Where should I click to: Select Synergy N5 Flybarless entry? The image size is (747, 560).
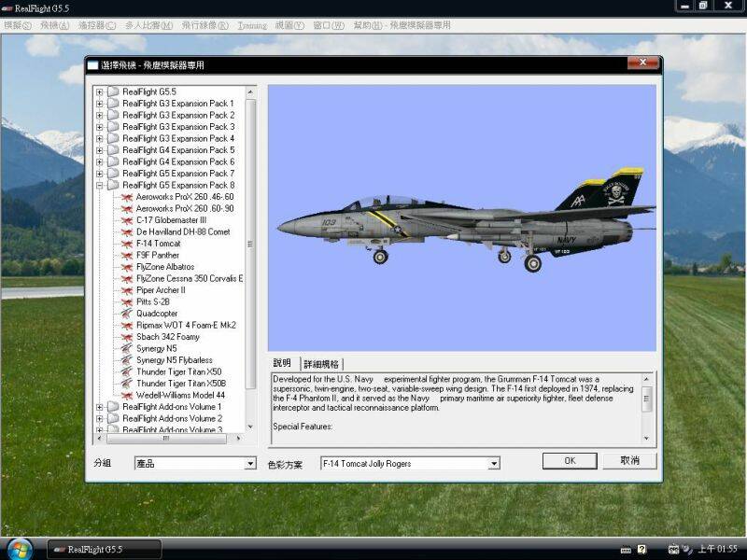[x=175, y=360]
